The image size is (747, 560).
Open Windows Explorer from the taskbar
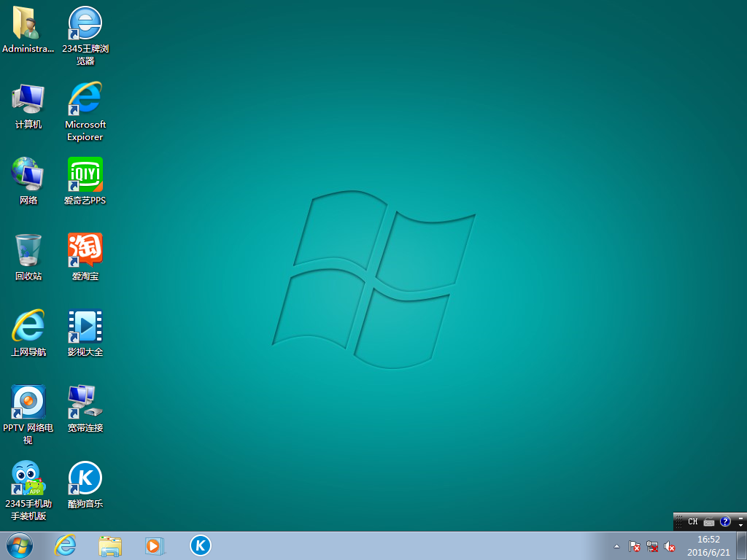click(110, 545)
